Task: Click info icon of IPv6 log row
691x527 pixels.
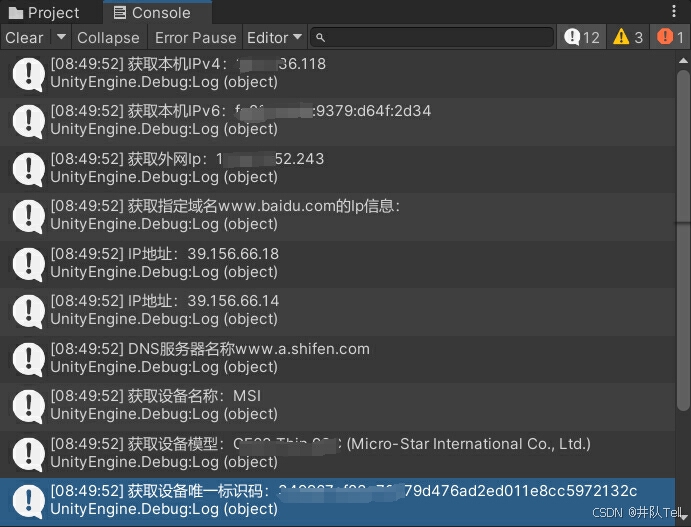Action: (29, 122)
